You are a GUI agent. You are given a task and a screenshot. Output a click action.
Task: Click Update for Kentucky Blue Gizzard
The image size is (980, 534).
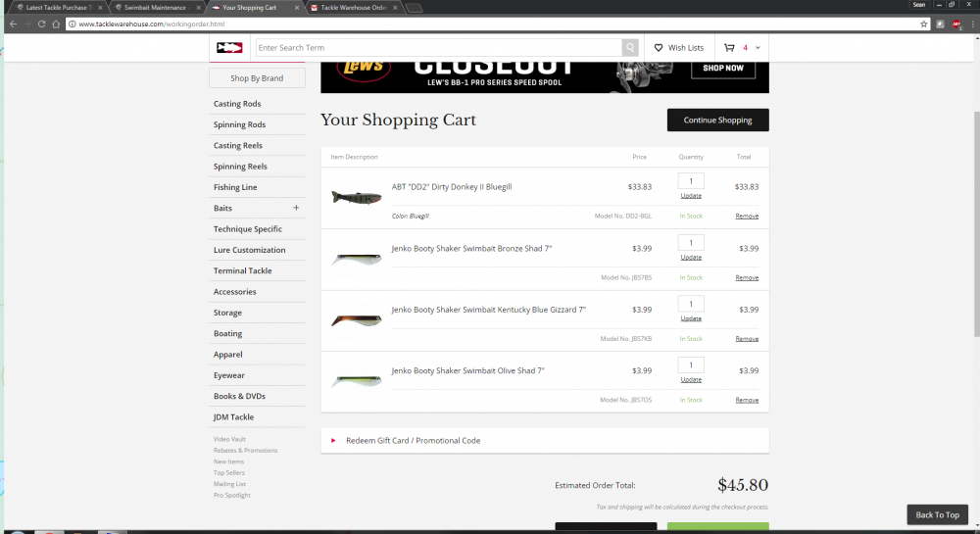(x=691, y=318)
